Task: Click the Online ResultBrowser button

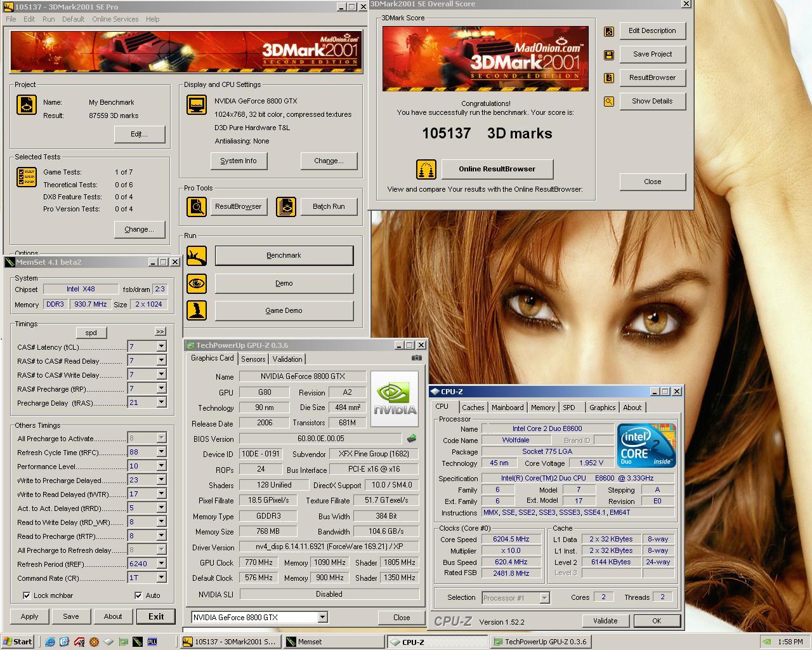Action: pos(497,169)
